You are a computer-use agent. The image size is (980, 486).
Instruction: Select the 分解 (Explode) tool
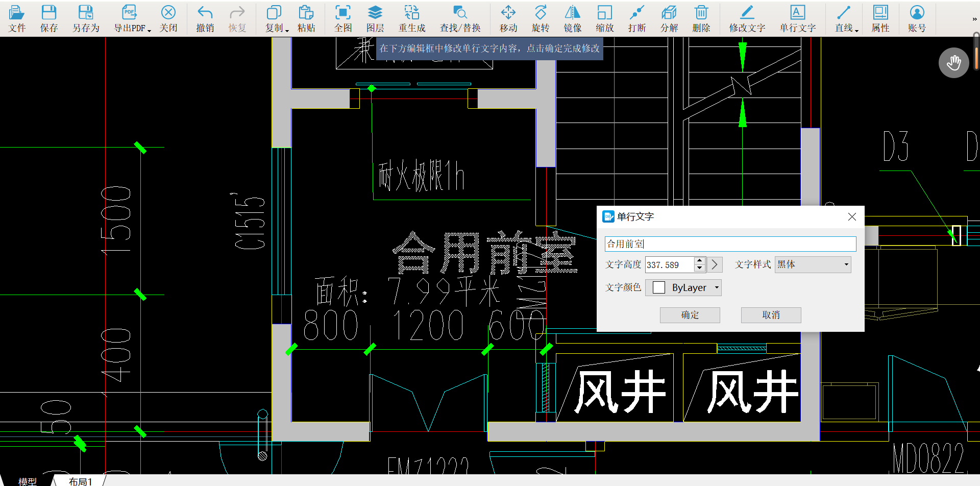tap(669, 19)
